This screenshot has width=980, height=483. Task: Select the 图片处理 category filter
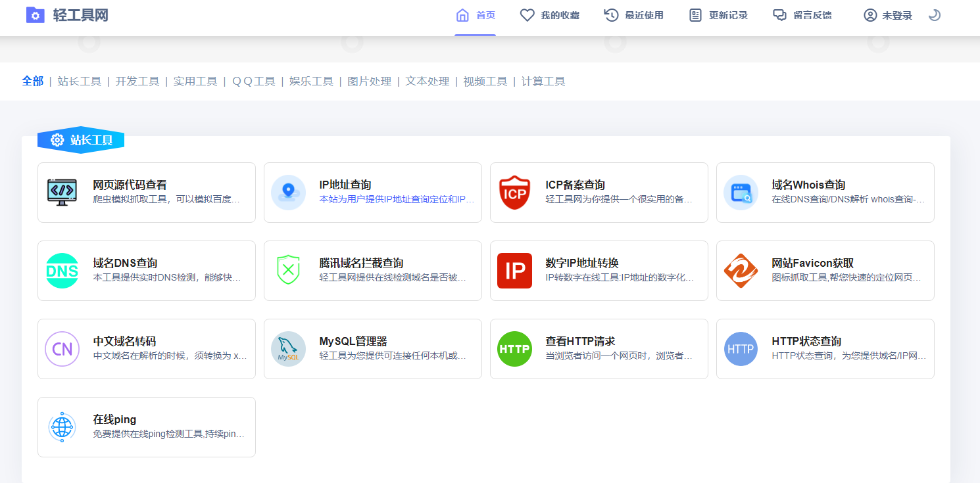pyautogui.click(x=369, y=81)
